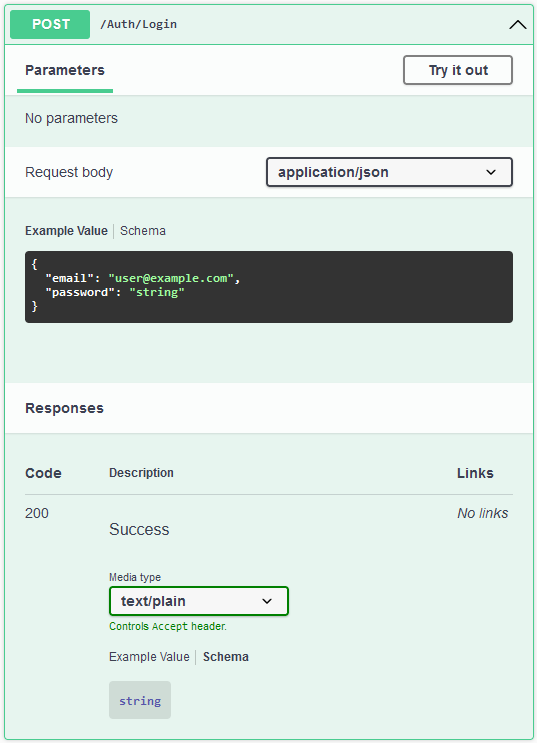Click the Responses section heading
537x743 pixels.
pyautogui.click(x=64, y=408)
